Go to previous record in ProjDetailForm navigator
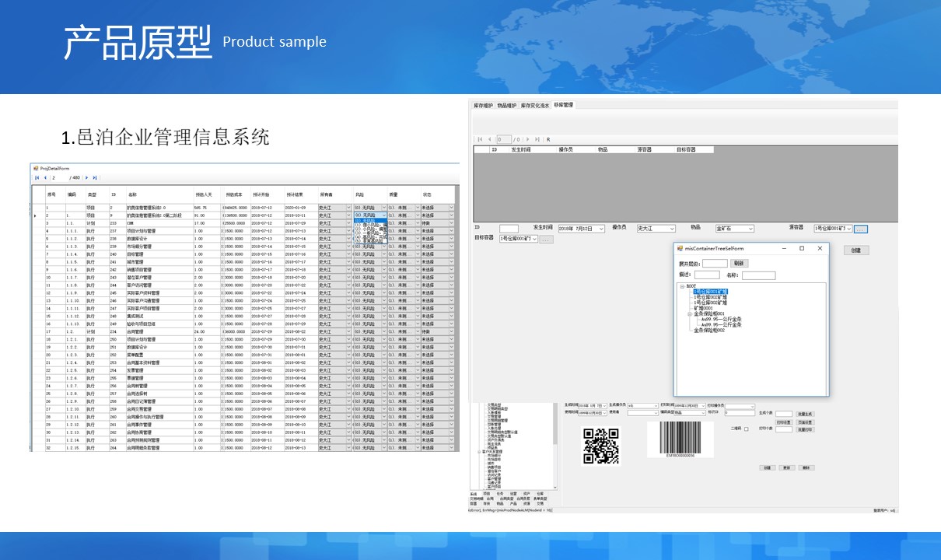Screen dimensions: 941x560 click(44, 177)
